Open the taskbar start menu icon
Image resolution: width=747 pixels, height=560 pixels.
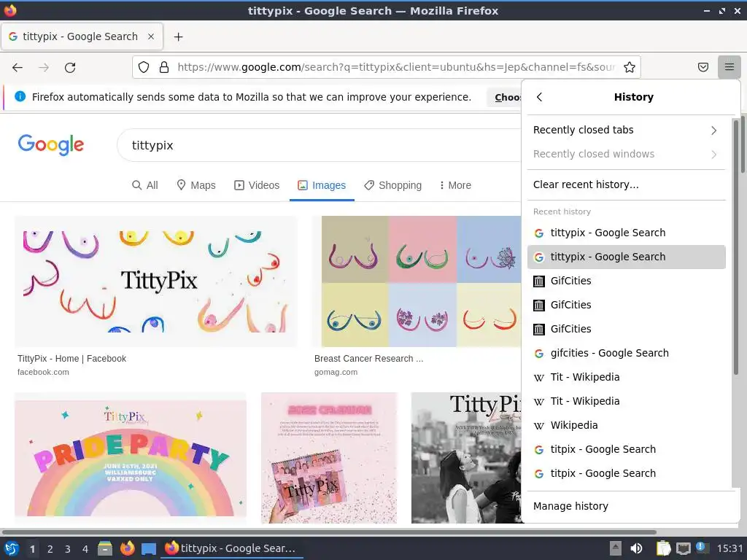[12, 548]
